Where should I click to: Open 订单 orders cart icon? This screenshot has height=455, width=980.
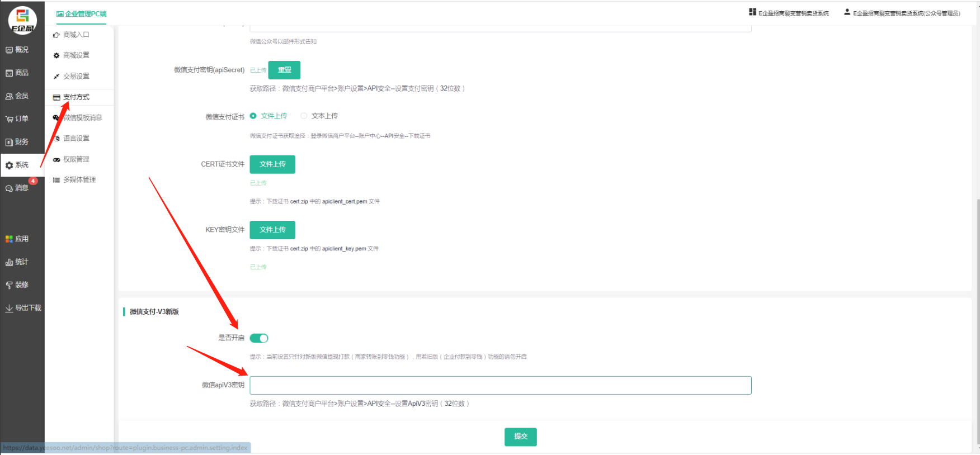(x=10, y=119)
